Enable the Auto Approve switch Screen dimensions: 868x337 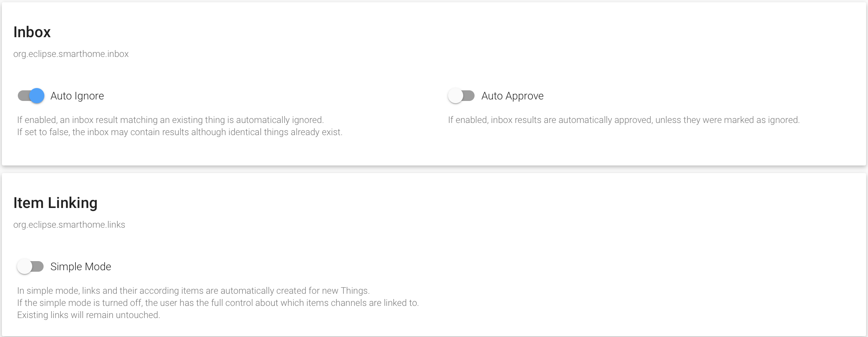click(x=461, y=96)
